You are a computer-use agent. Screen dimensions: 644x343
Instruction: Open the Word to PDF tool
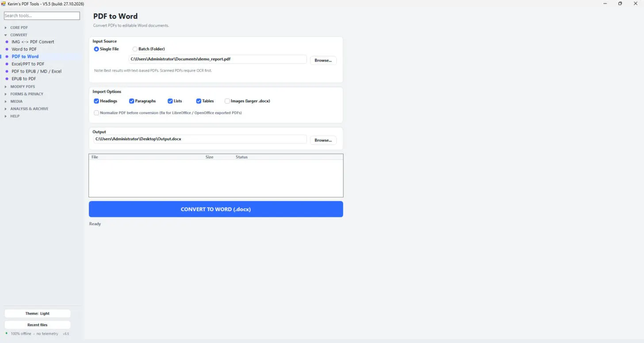(24, 49)
